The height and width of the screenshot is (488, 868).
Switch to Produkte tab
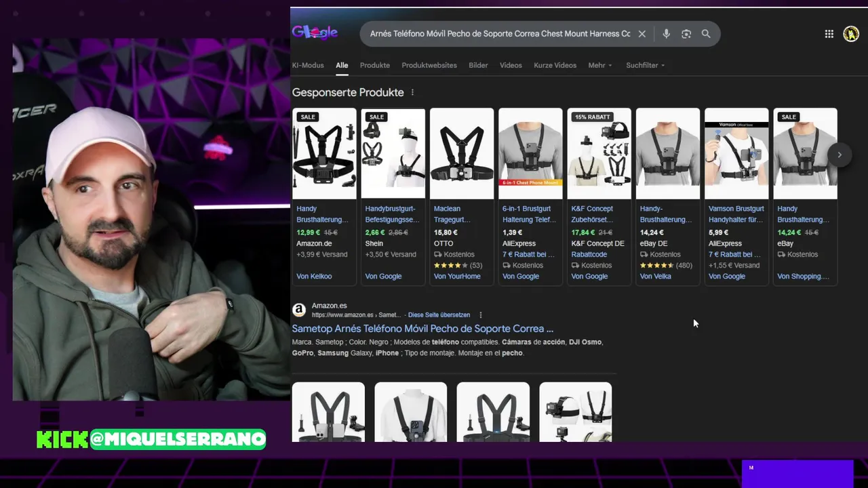point(375,65)
